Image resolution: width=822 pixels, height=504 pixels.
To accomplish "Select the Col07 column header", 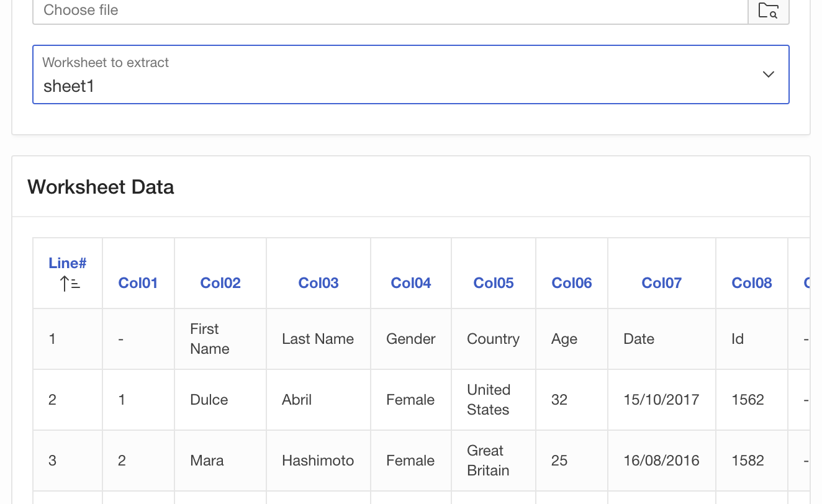I will tap(662, 283).
